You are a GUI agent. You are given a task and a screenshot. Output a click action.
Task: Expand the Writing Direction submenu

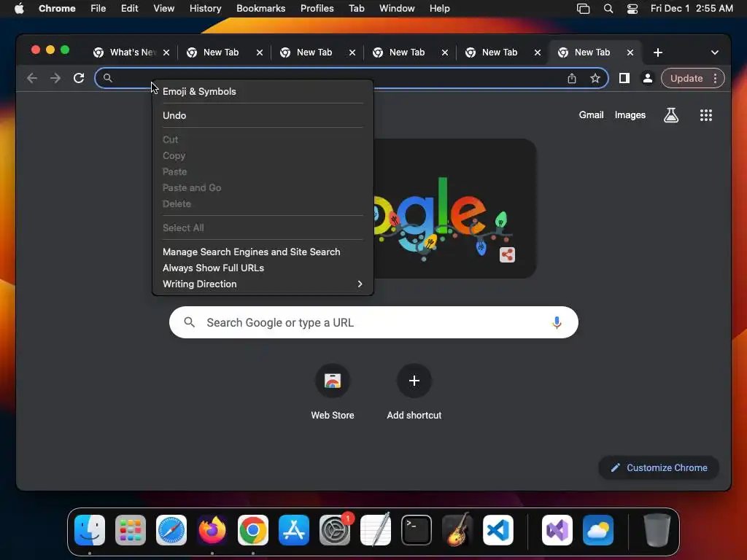pyautogui.click(x=263, y=284)
